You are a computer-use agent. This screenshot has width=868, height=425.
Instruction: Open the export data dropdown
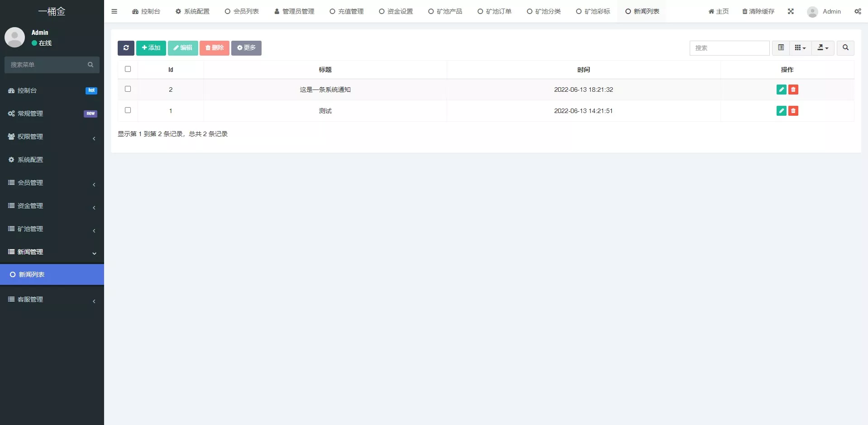(x=823, y=48)
